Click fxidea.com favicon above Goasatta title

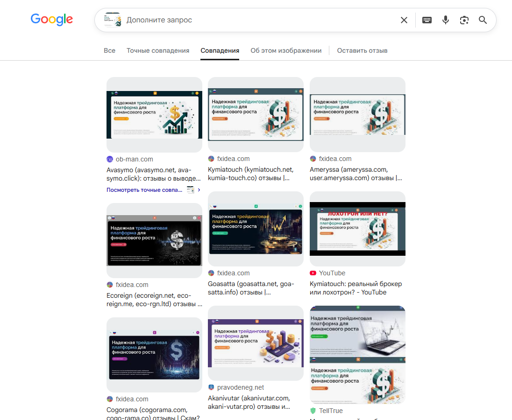(x=211, y=273)
